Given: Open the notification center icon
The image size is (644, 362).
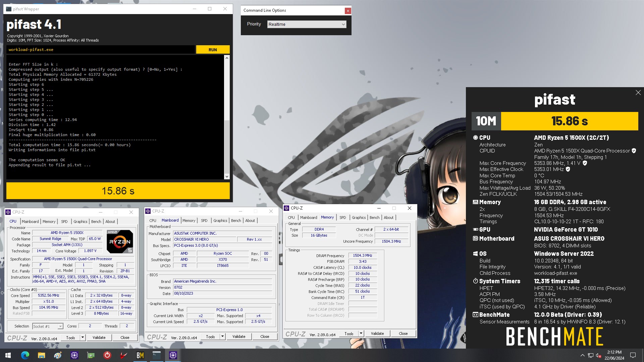Looking at the screenshot, I should 633,355.
